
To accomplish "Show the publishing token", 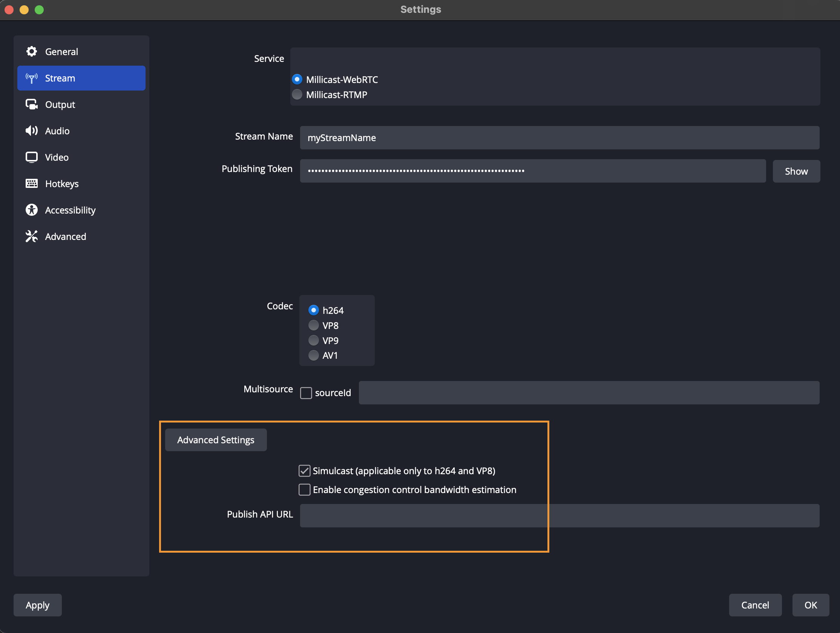I will tap(796, 171).
